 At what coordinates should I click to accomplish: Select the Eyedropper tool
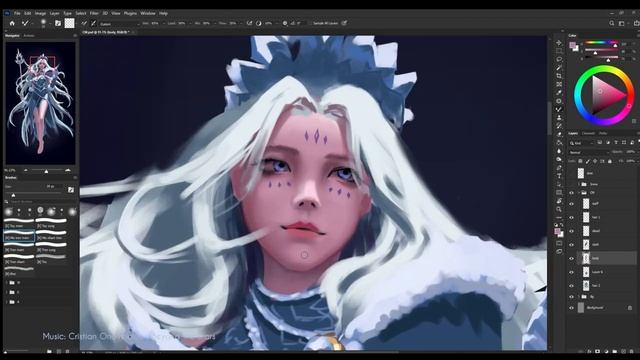pyautogui.click(x=559, y=93)
